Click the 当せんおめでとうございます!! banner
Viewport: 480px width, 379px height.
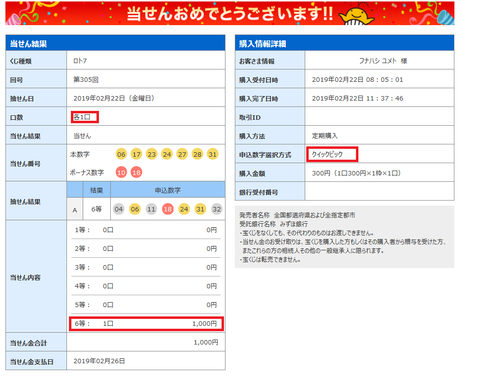tap(230, 13)
